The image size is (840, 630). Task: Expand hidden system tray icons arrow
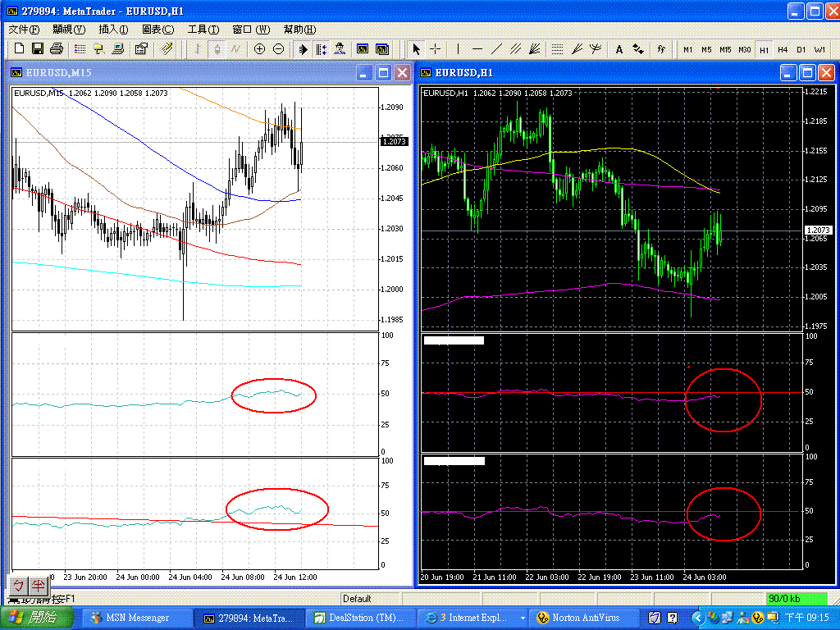pyautogui.click(x=697, y=618)
